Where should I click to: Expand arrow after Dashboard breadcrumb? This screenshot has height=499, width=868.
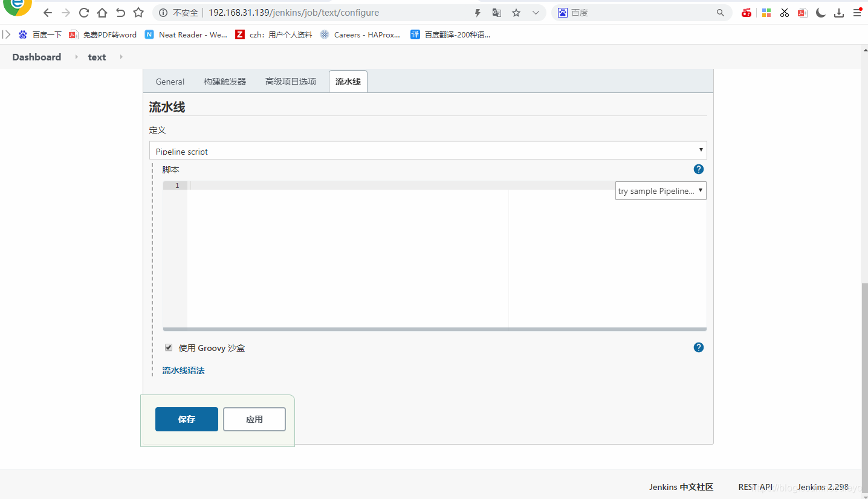pos(76,57)
